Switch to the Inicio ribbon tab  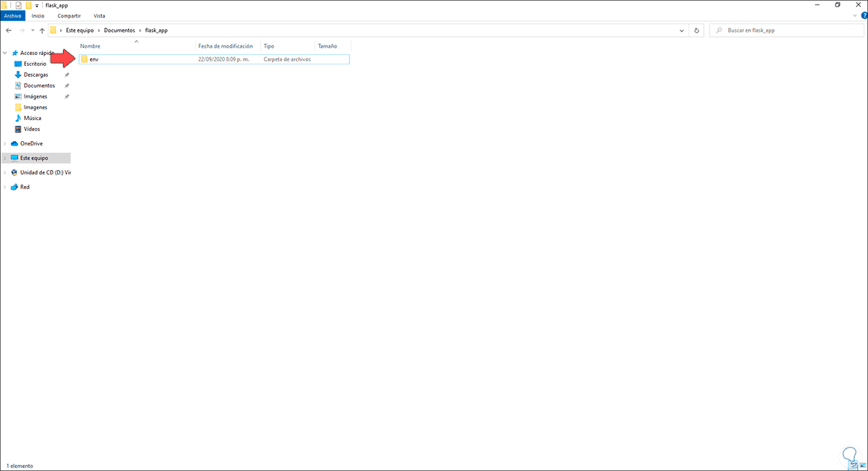coord(38,15)
